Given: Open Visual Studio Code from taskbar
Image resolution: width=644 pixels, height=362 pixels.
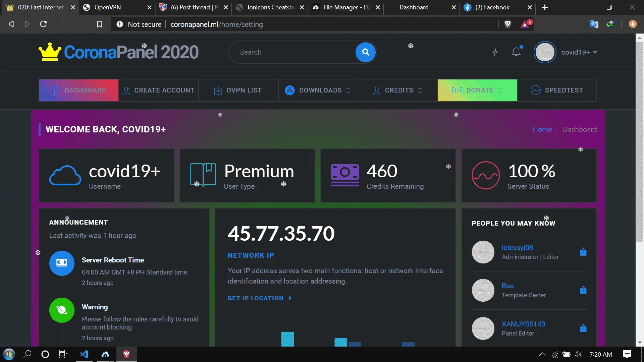Looking at the screenshot, I should (x=84, y=354).
